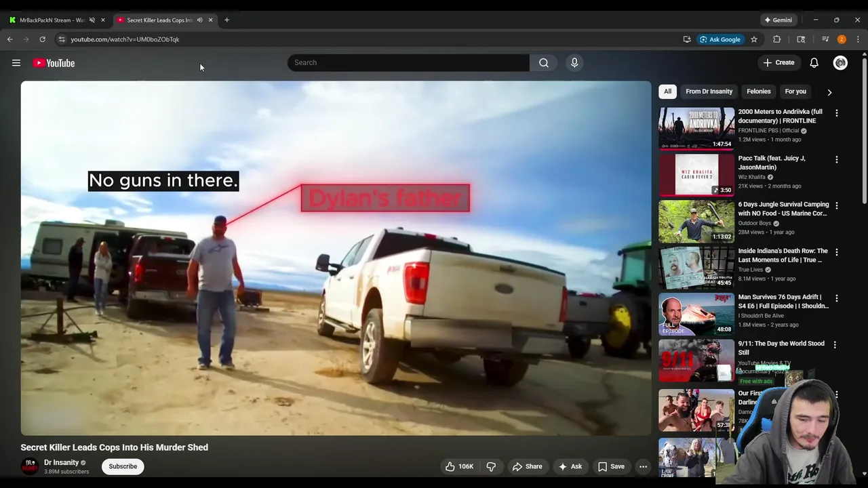This screenshot has width=868, height=488.
Task: Go to YouTube home via logo
Action: point(54,63)
